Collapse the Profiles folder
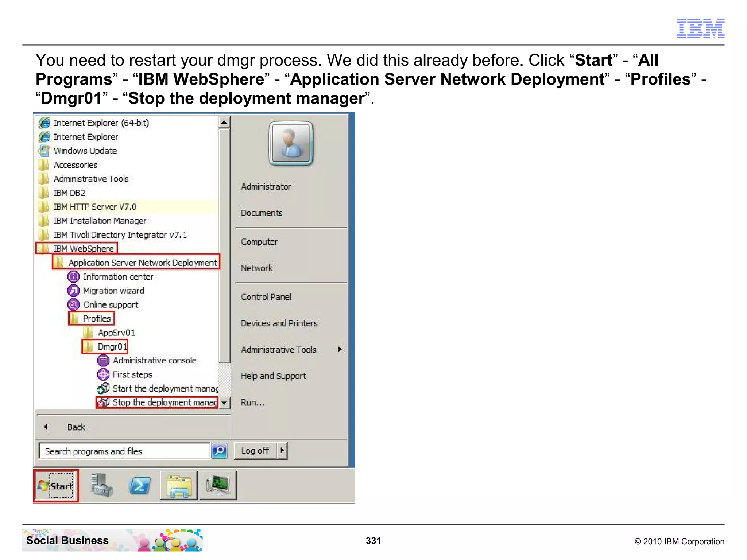This screenshot has height=560, width=747. 91,318
